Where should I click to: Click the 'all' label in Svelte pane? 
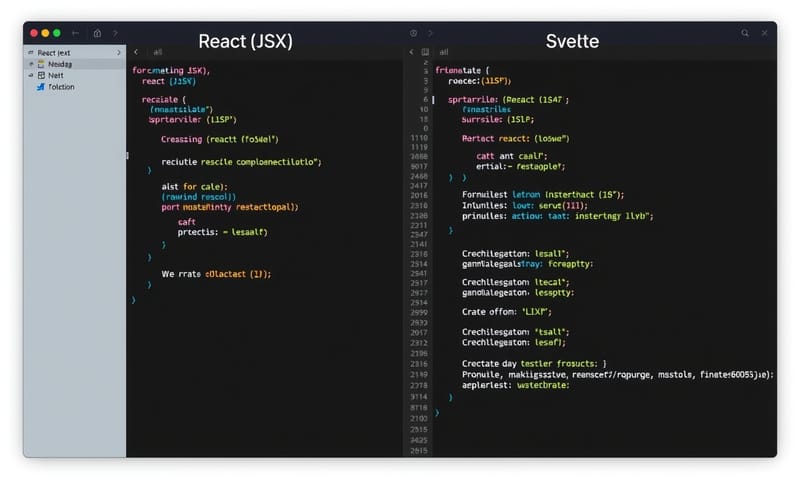tap(443, 51)
